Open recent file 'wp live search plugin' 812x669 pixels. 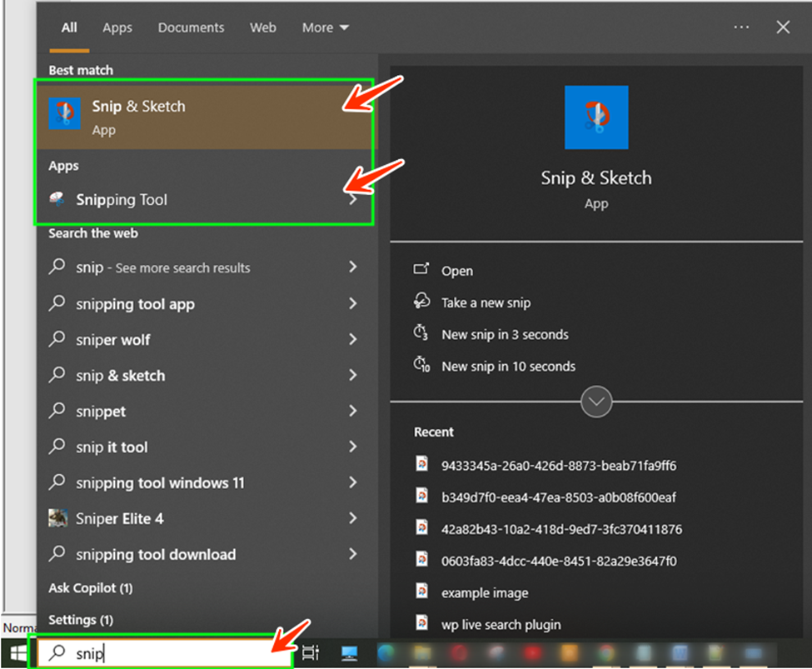501,625
